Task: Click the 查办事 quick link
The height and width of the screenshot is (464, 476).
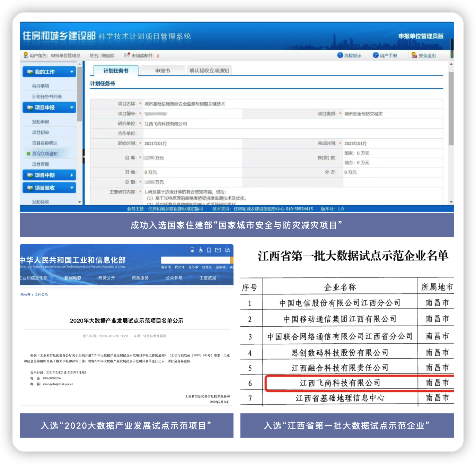Action: pyautogui.click(x=193, y=267)
